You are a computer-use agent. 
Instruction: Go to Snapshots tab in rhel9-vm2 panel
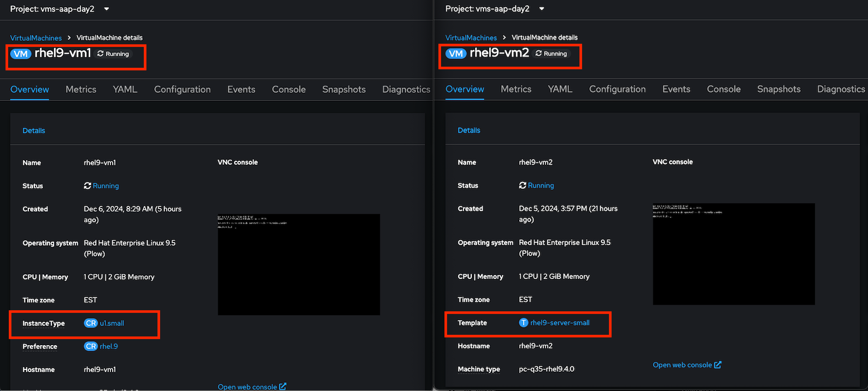click(779, 89)
